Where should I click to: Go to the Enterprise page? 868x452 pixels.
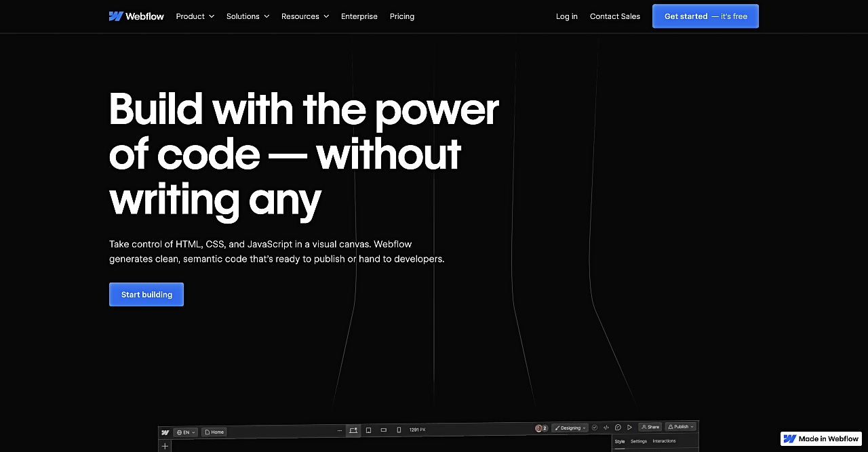(x=359, y=16)
